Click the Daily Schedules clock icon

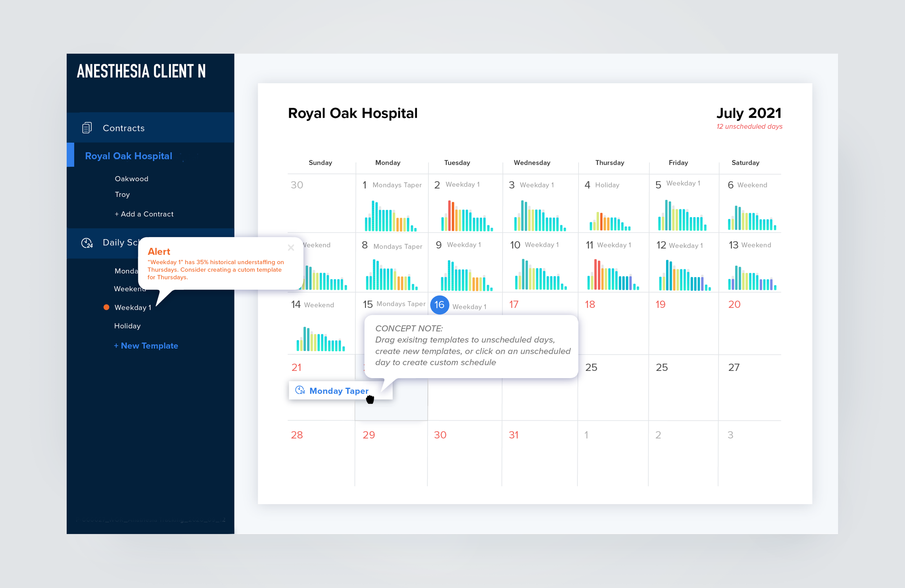click(x=87, y=243)
